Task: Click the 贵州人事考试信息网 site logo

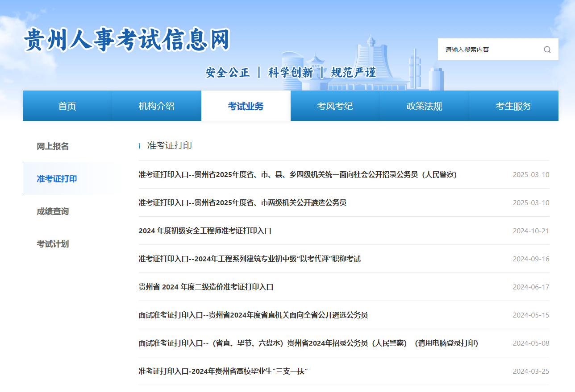Action: tap(127, 39)
